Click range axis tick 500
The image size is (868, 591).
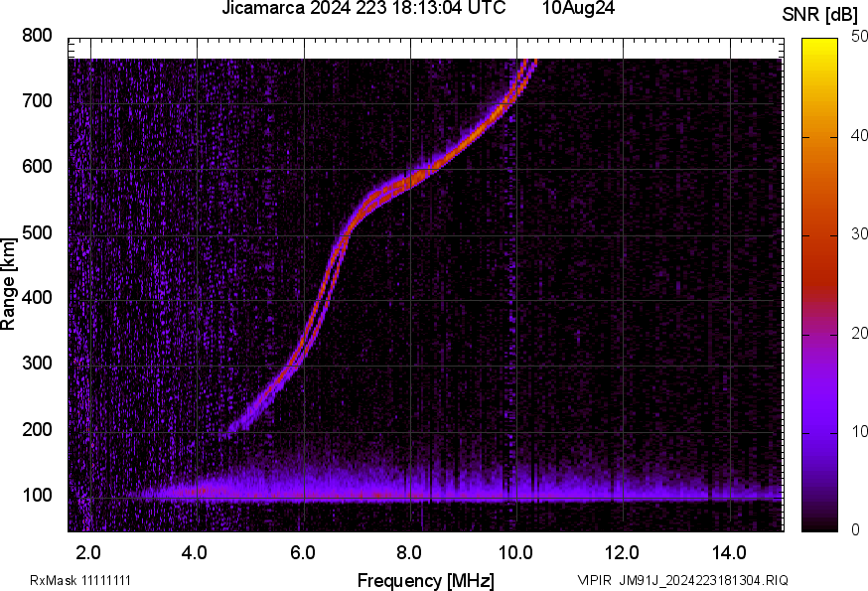tap(37, 232)
